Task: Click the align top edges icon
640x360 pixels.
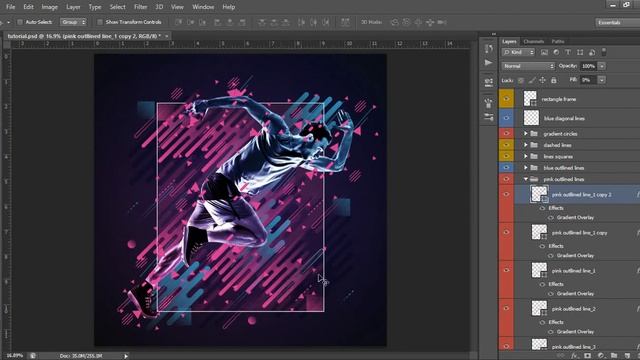Action: pyautogui.click(x=178, y=22)
